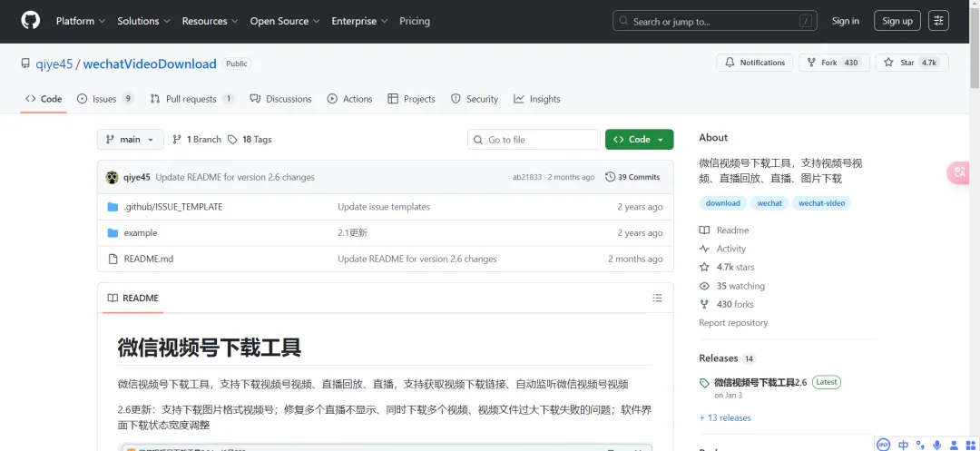Select the README section tab
This screenshot has height=451, width=980.
(x=132, y=298)
